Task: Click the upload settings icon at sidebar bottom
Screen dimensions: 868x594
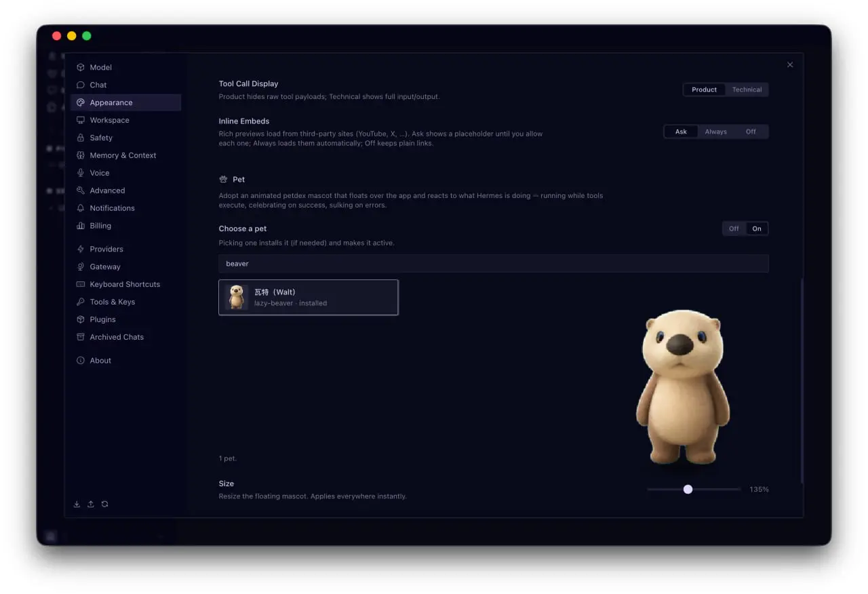Action: [91, 504]
